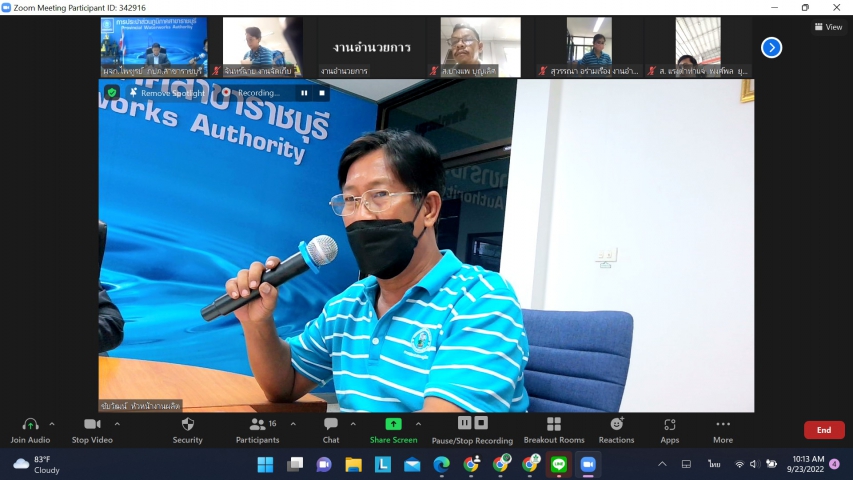This screenshot has width=853, height=480.
Task: Expand Chat options caret
Action: point(353,424)
